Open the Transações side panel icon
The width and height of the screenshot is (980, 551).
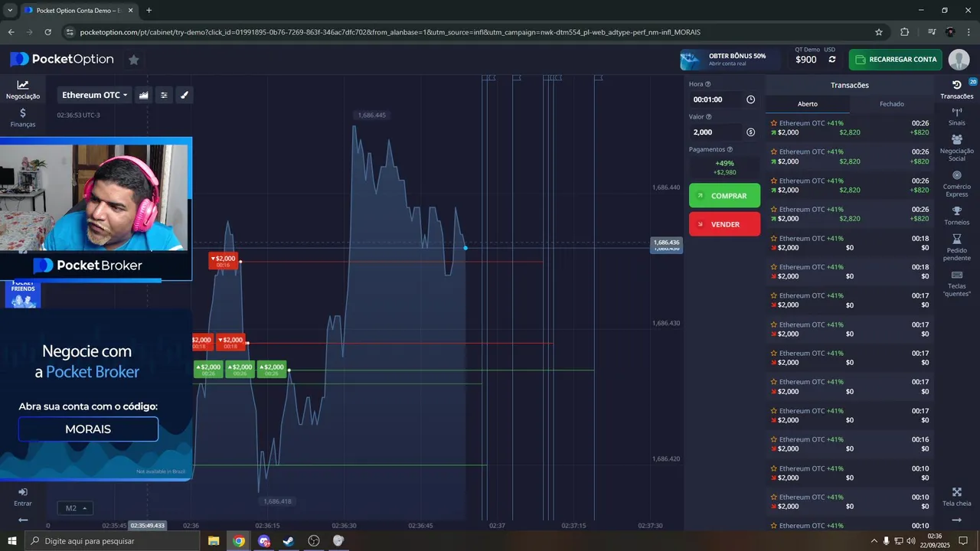(x=957, y=90)
